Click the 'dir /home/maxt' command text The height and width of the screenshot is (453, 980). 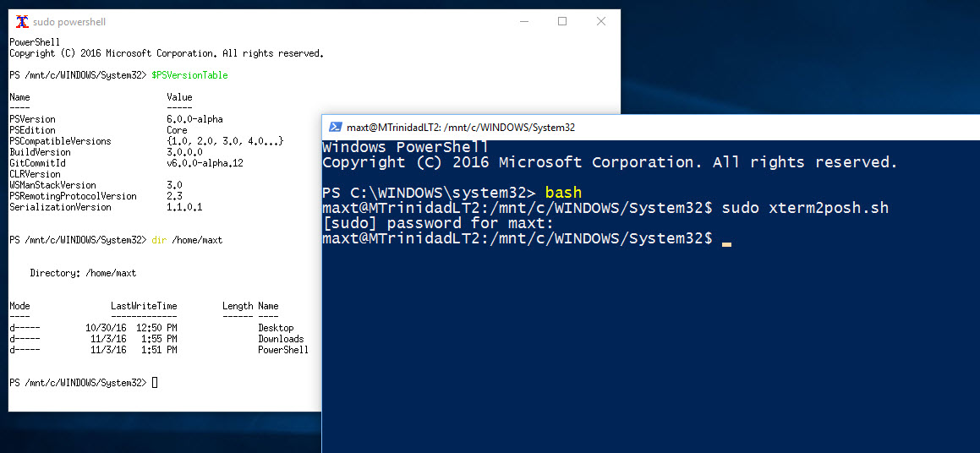tap(187, 240)
